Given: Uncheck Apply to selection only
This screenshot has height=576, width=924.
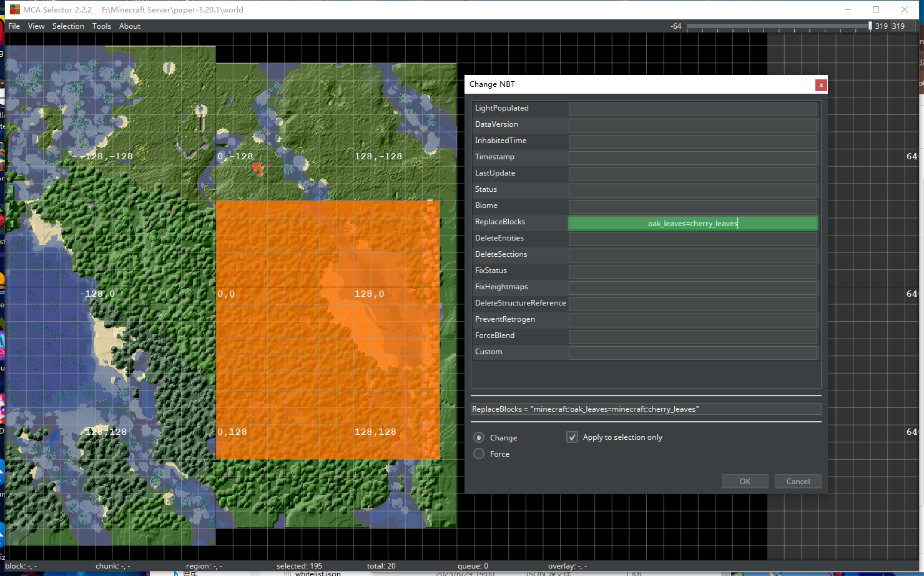Looking at the screenshot, I should (x=572, y=437).
